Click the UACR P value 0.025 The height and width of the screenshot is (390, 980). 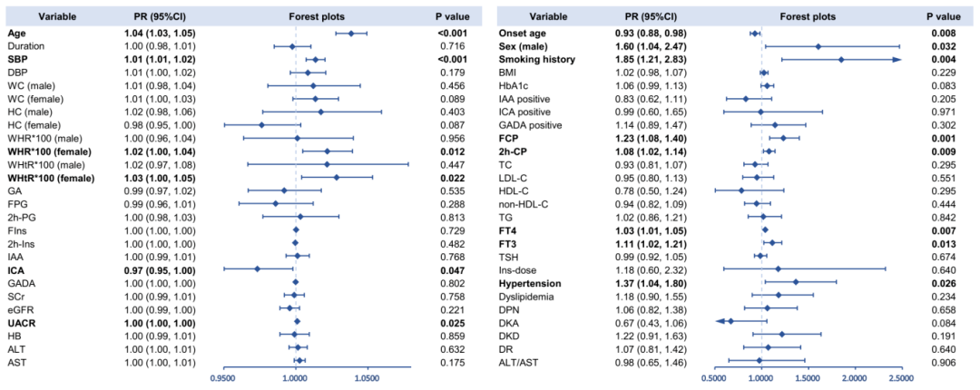[450, 321]
